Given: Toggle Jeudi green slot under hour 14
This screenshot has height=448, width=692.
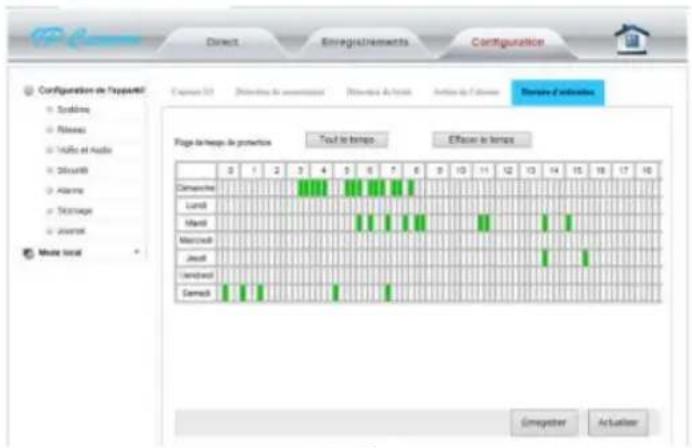Looking at the screenshot, I should pyautogui.click(x=545, y=258).
